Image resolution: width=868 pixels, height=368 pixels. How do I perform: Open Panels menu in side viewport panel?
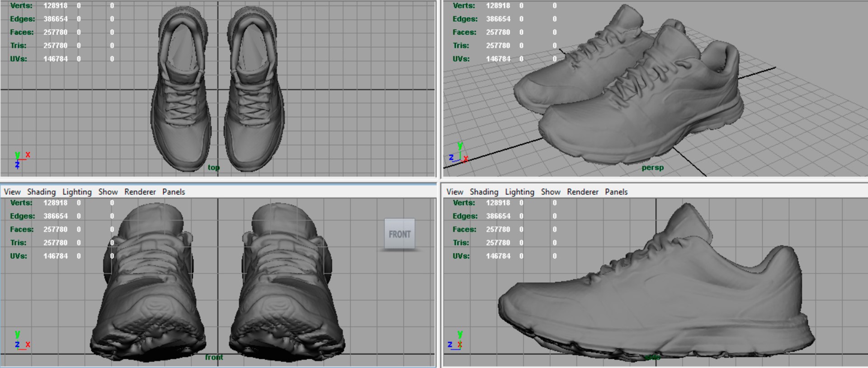click(616, 192)
